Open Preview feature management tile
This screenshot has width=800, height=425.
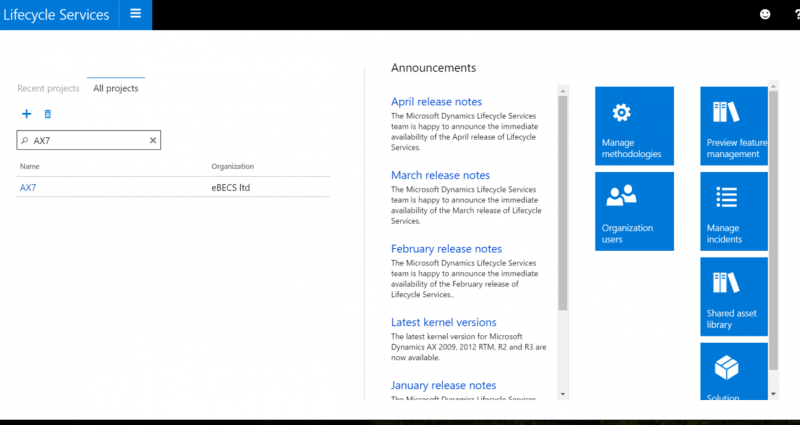click(734, 126)
